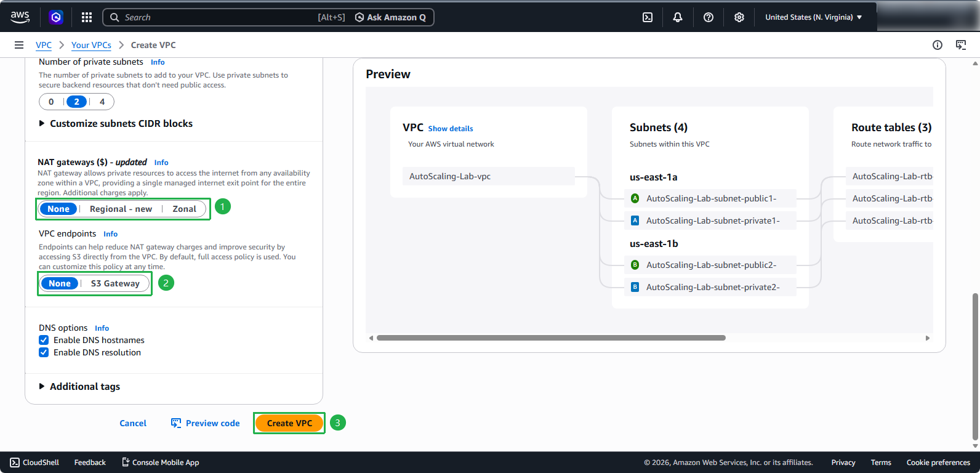Click the page vertical scrollbar thumb
980x473 pixels.
(x=975, y=366)
